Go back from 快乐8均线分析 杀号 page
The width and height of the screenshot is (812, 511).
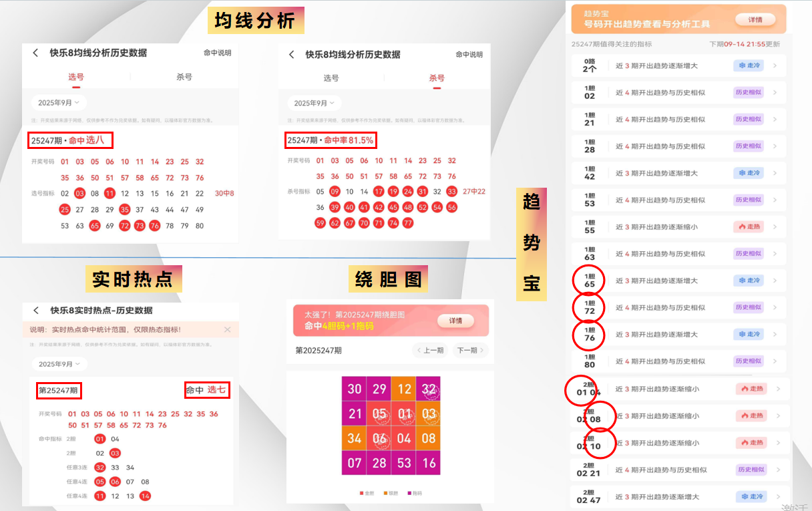click(x=291, y=55)
